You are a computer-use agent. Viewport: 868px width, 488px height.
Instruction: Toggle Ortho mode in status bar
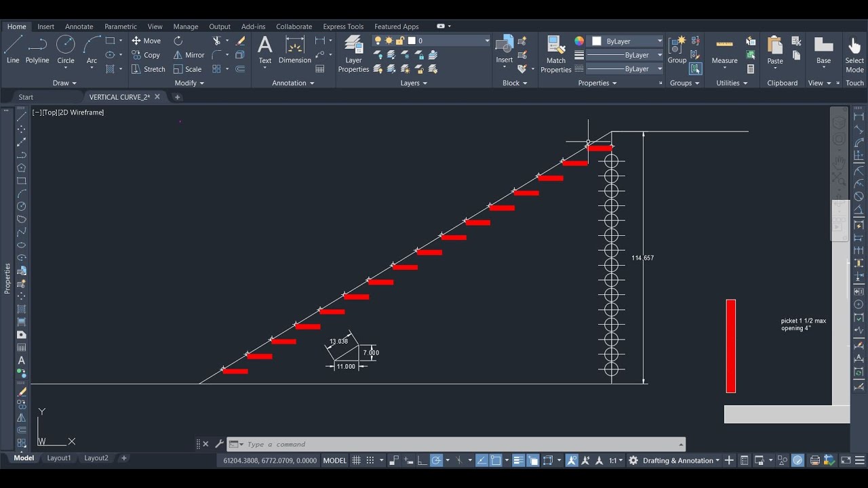coord(421,460)
